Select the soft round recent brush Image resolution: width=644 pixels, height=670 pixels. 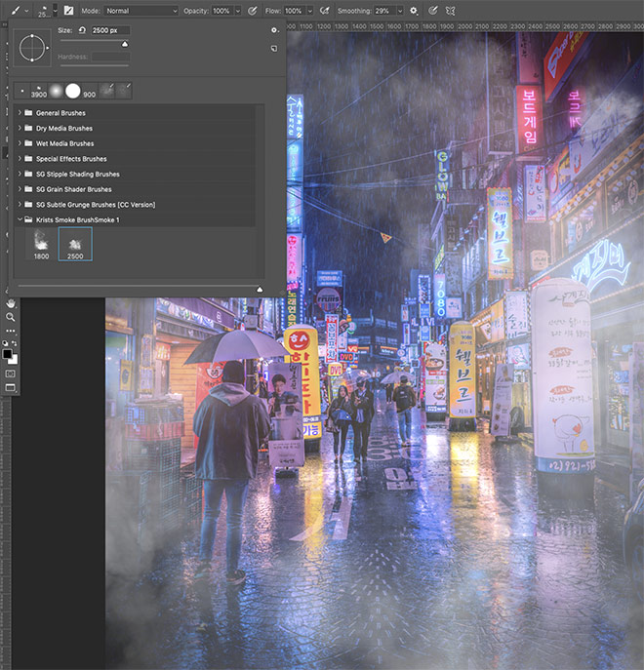[x=56, y=91]
